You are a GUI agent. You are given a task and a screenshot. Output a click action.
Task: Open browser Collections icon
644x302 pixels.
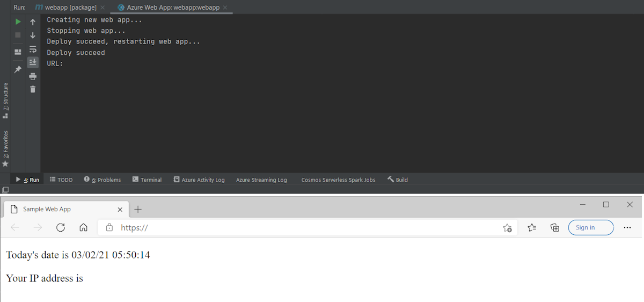(x=555, y=228)
